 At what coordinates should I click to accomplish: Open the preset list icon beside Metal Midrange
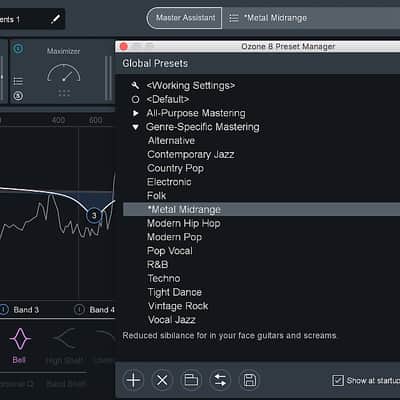point(234,18)
